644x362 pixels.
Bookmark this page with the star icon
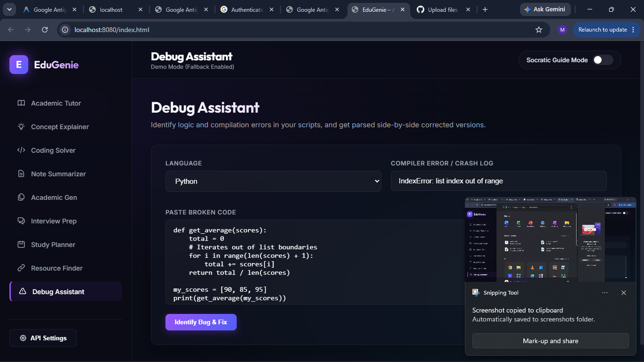pos(539,30)
